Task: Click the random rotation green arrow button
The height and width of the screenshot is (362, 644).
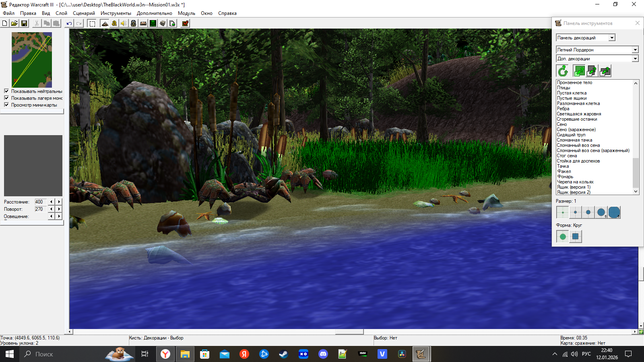Action: pyautogui.click(x=563, y=71)
